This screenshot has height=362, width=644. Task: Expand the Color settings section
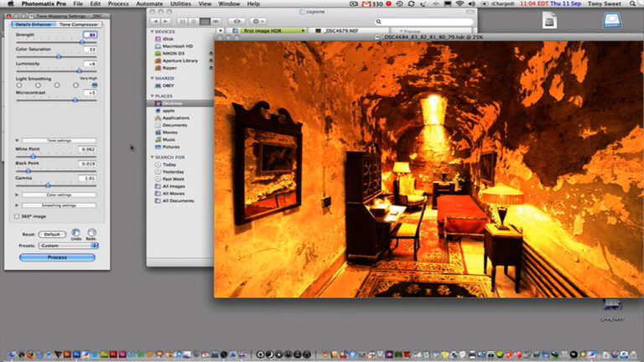[x=17, y=194]
